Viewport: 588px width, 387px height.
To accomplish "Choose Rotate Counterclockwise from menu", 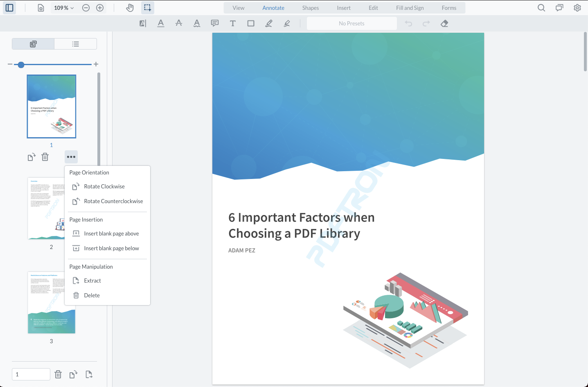I will click(108, 201).
